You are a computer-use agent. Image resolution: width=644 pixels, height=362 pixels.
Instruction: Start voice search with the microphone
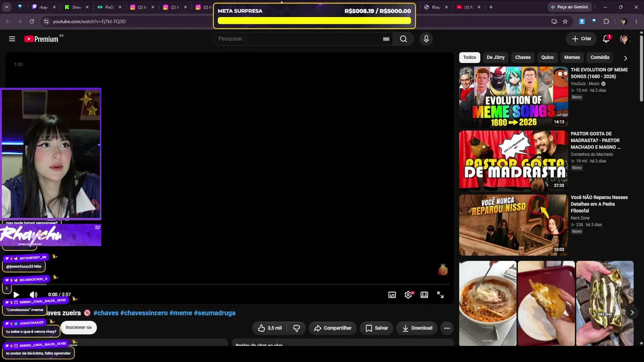coord(426,39)
